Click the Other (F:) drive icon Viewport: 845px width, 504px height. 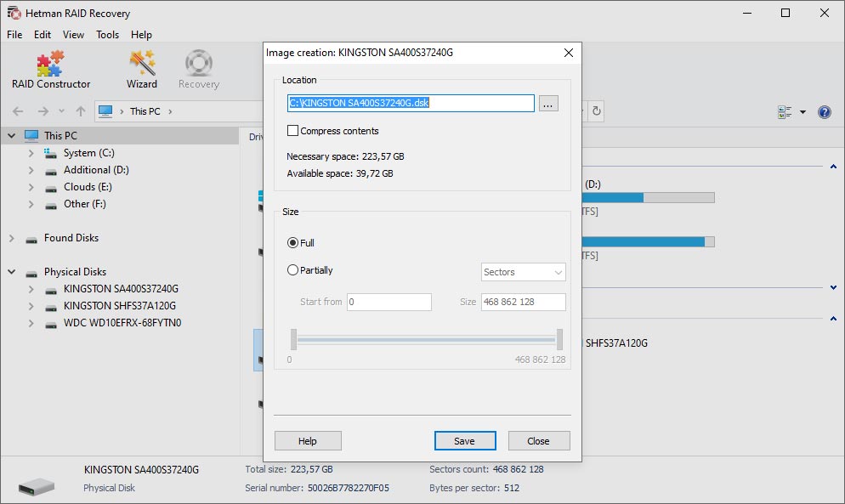click(x=51, y=205)
